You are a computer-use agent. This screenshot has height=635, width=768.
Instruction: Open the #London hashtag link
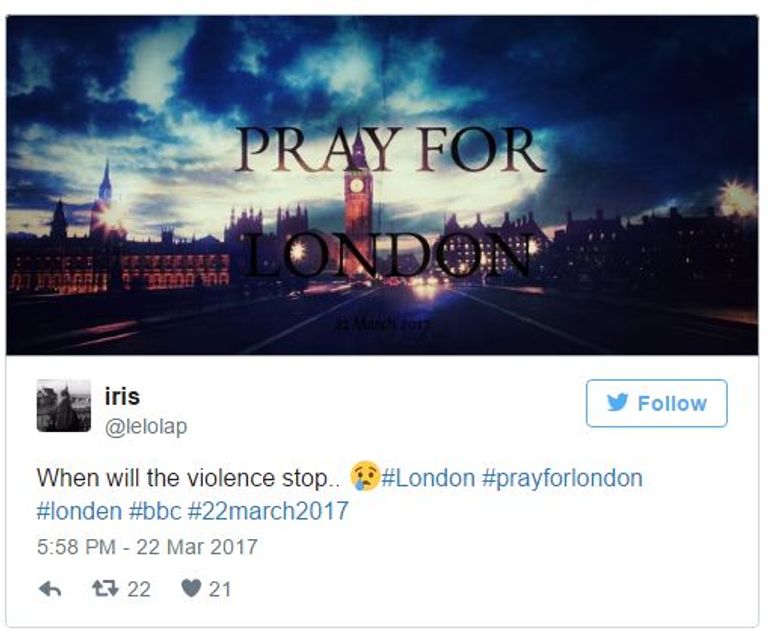(x=428, y=478)
